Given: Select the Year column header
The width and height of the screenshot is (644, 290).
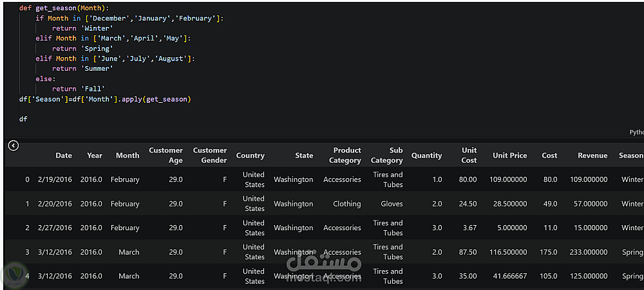Looking at the screenshot, I should point(95,156).
